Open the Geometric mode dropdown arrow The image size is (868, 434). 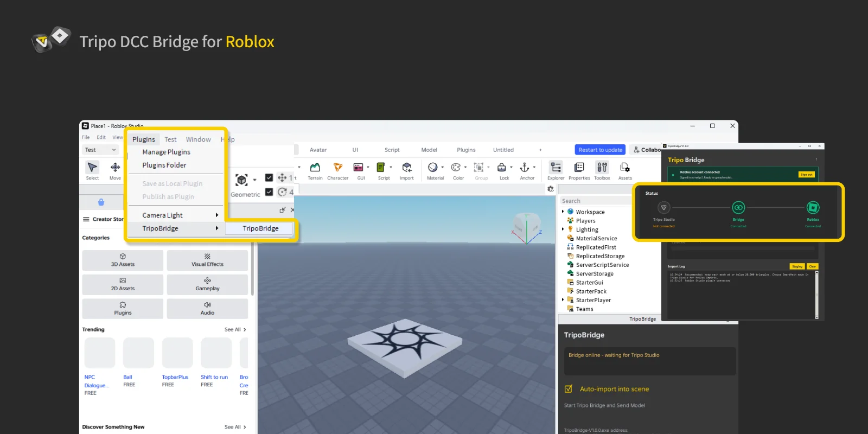[254, 180]
